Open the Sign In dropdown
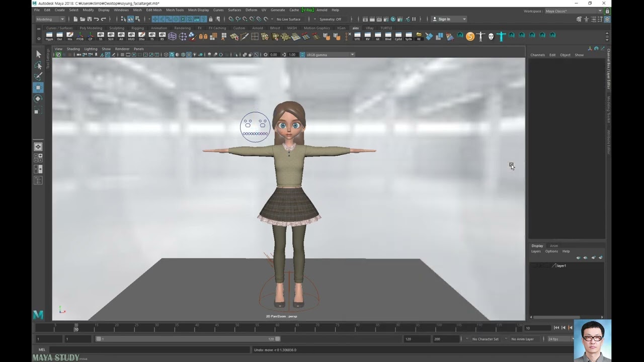 (449, 19)
